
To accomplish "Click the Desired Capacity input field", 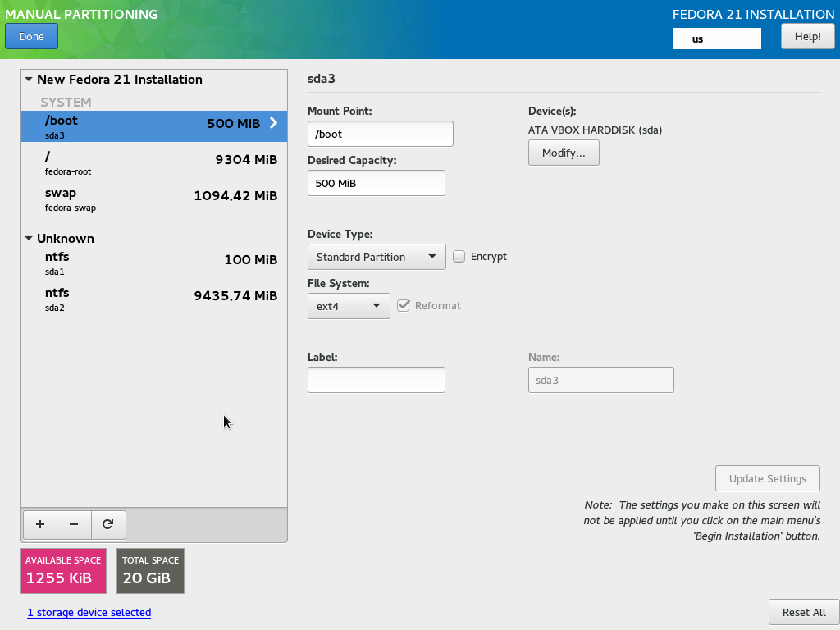I will 377,183.
